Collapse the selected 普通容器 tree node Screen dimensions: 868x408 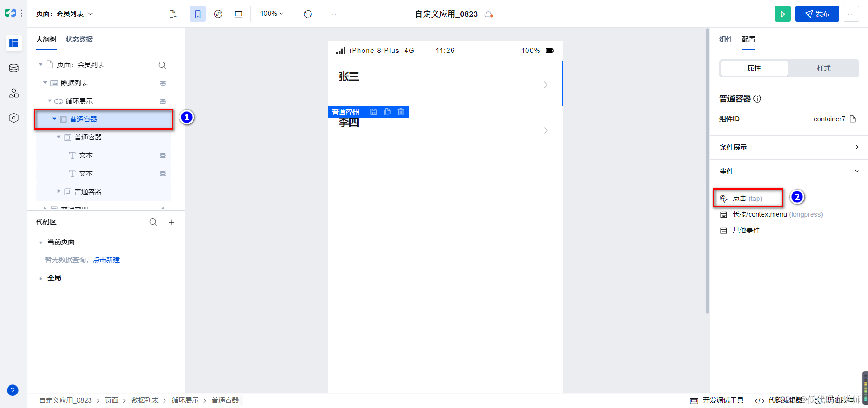(54, 119)
